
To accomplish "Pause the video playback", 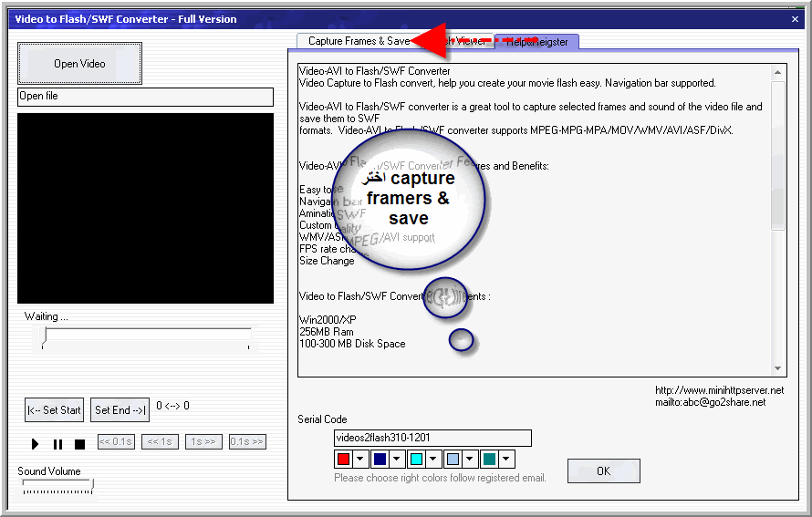I will tap(57, 444).
